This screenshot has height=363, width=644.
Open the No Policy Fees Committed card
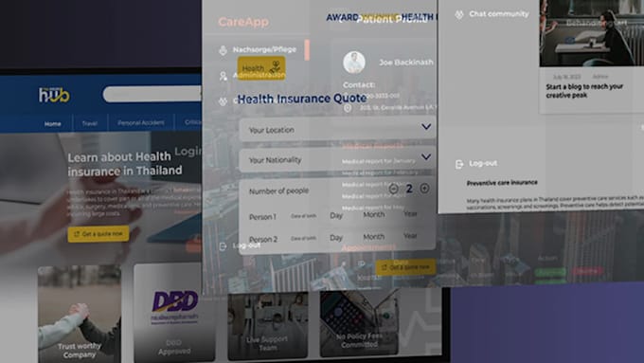tap(359, 323)
